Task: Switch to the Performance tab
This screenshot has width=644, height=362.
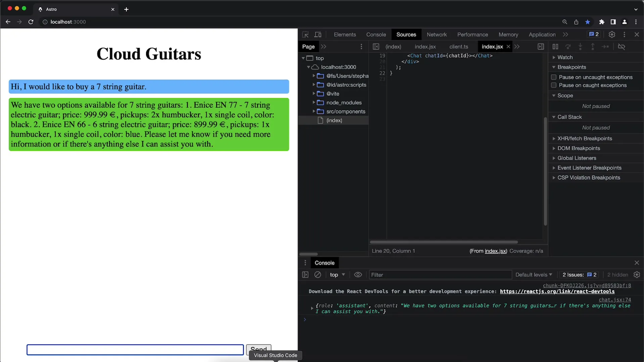Action: pos(472,35)
